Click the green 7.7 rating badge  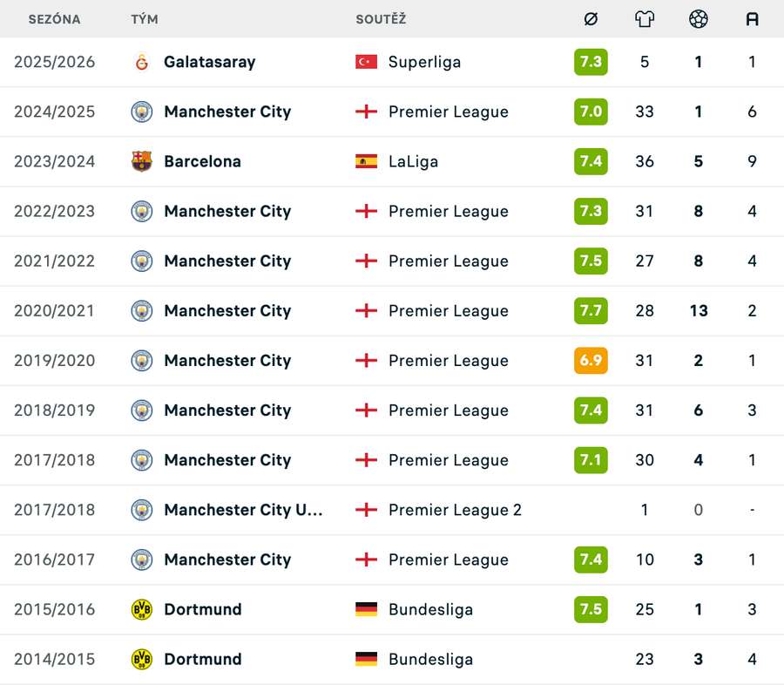point(591,310)
